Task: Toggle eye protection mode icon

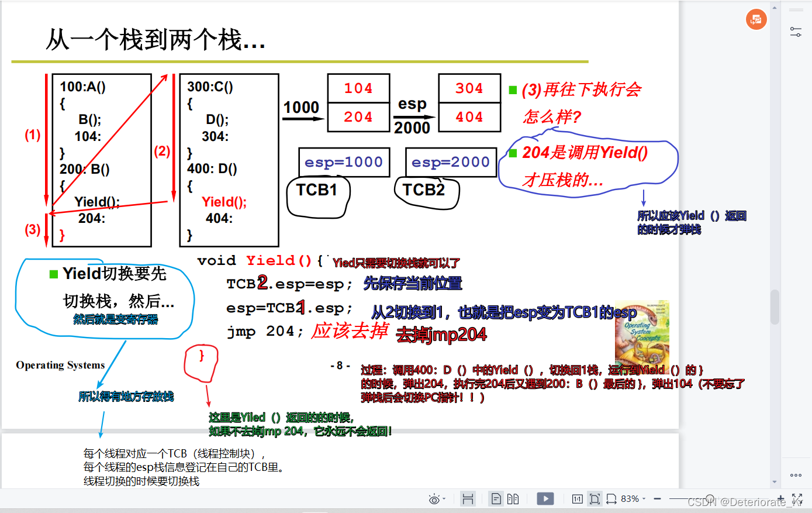Action: point(434,499)
